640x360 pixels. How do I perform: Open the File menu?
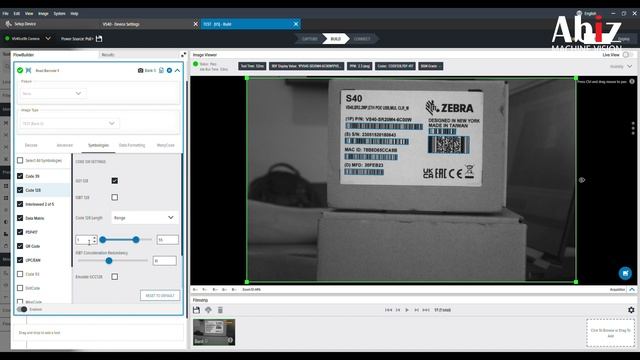tap(5, 13)
